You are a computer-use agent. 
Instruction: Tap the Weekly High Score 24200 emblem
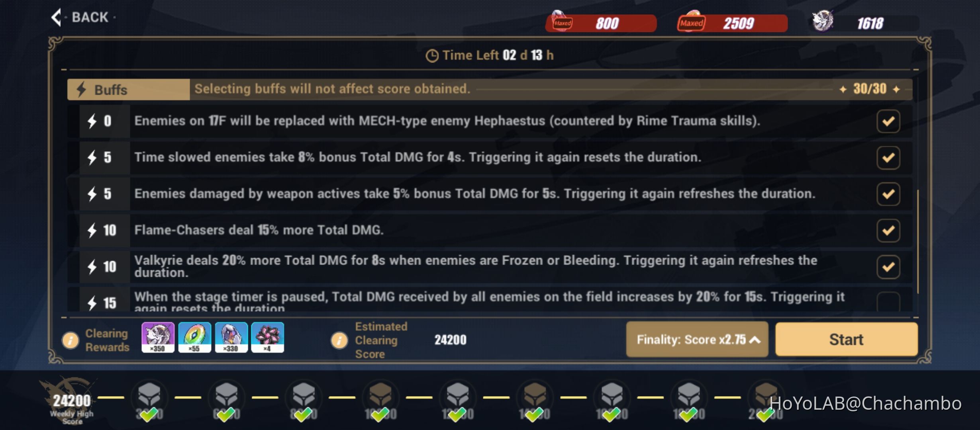tap(72, 400)
